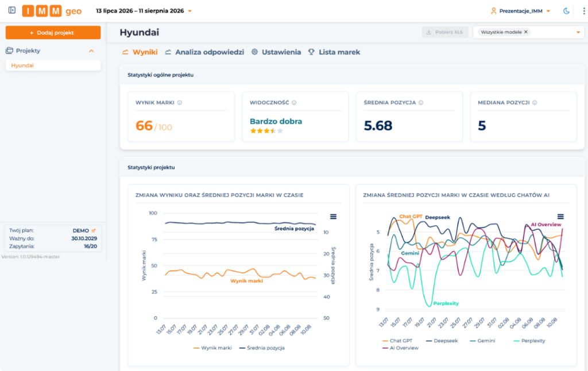Collapse the sidebar panel icon
588x371 pixels.
click(x=12, y=10)
